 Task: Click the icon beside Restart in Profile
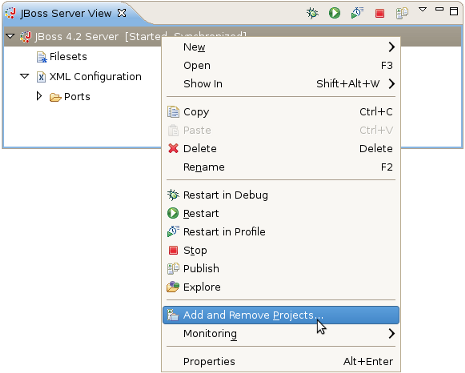point(173,231)
